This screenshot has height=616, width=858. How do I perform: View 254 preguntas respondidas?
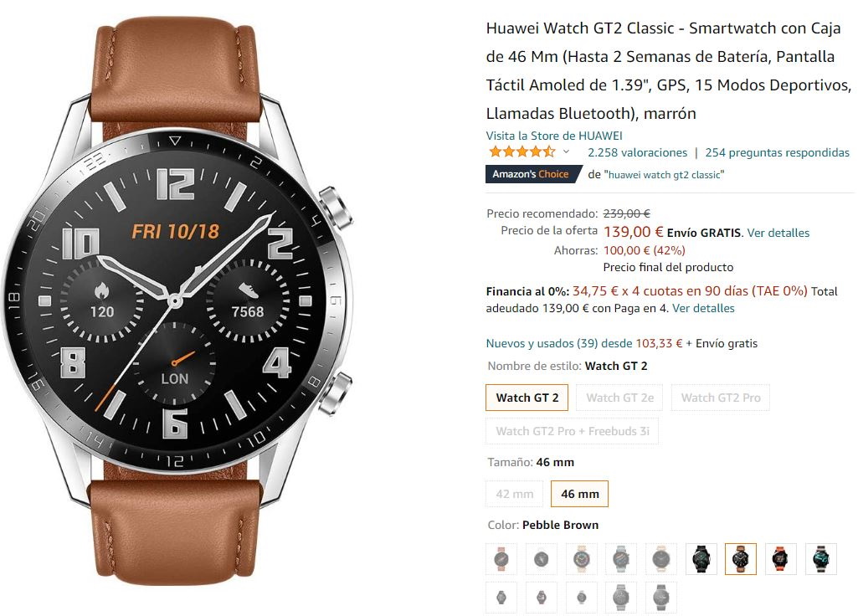[777, 152]
